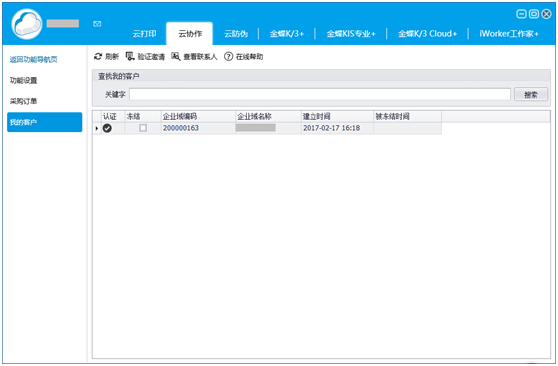
Task: Select the cell 200000163
Action: (198, 128)
